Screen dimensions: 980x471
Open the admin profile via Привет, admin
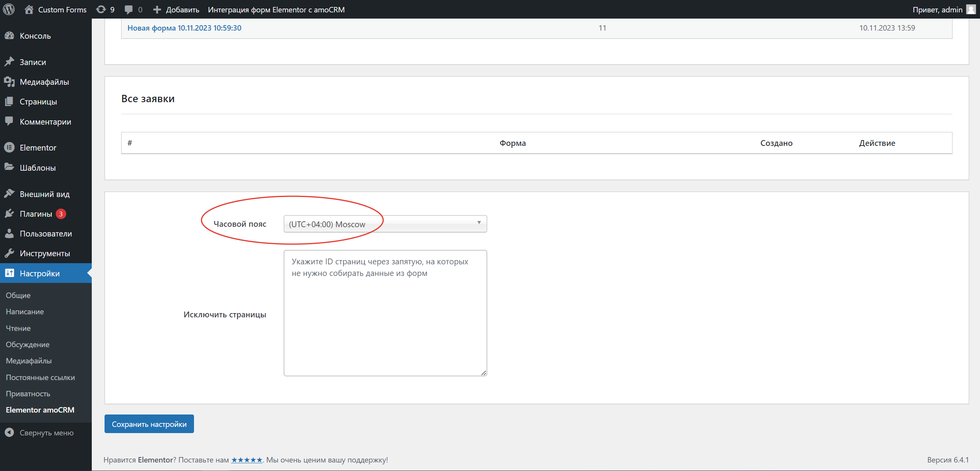click(x=937, y=9)
